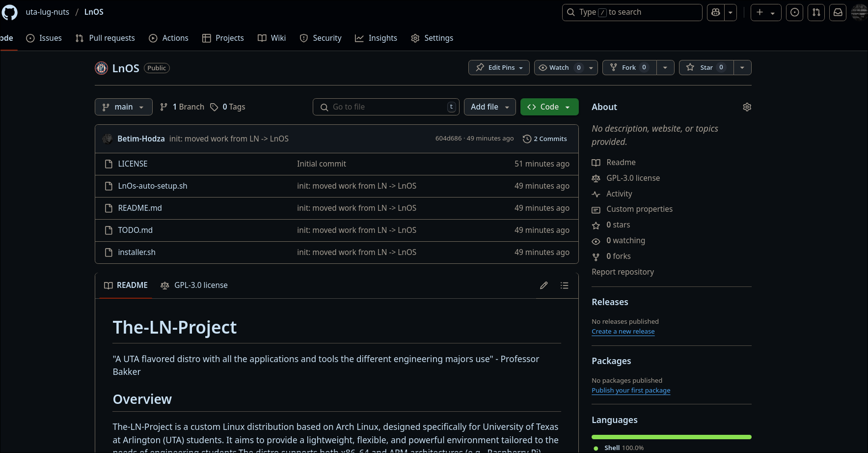The image size is (868, 453).
Task: Star the LnOS repository
Action: [706, 67]
